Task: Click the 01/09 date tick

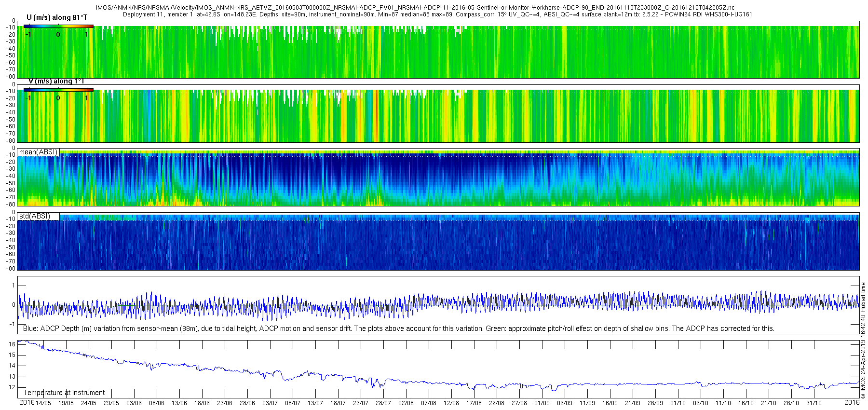Action: pyautogui.click(x=542, y=403)
